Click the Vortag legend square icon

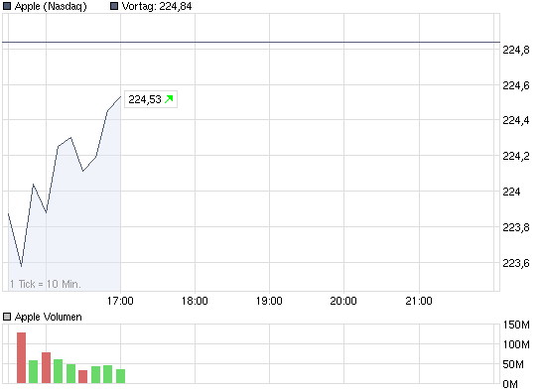click(114, 6)
